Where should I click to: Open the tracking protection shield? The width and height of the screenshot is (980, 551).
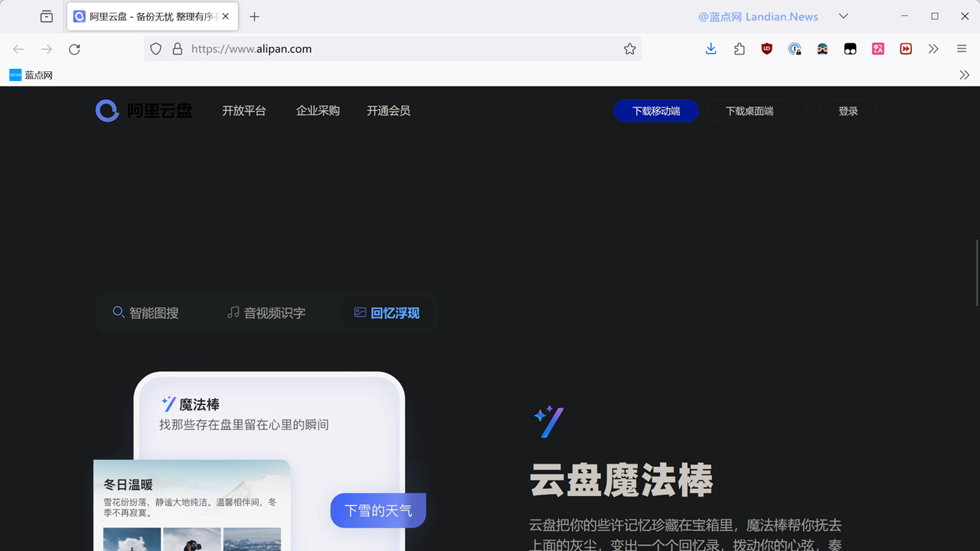[155, 49]
